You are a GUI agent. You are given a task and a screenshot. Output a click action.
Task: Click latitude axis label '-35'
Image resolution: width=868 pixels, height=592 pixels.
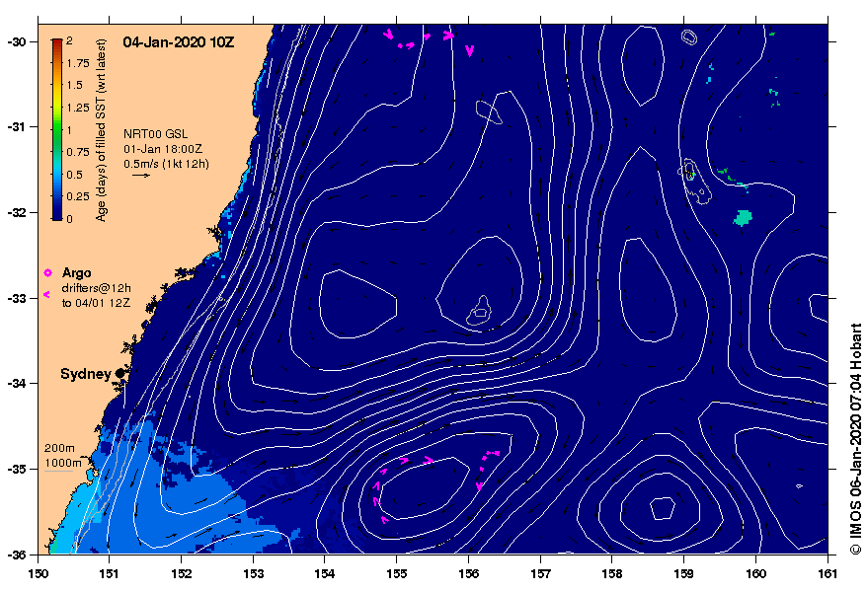pos(16,470)
